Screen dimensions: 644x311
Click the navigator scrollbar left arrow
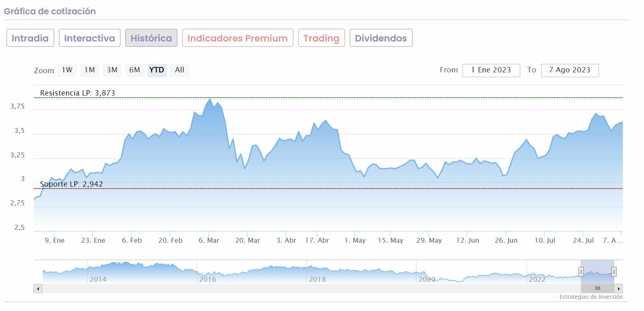38,289
